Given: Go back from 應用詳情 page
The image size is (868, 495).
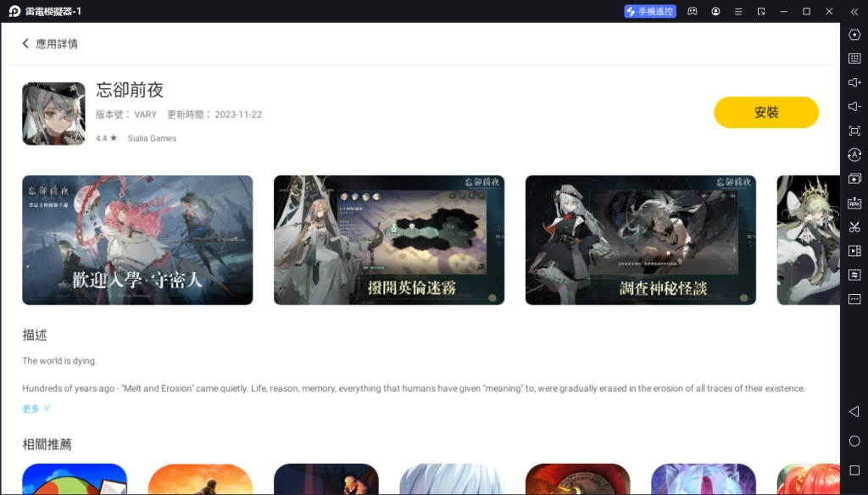Looking at the screenshot, I should [x=25, y=43].
